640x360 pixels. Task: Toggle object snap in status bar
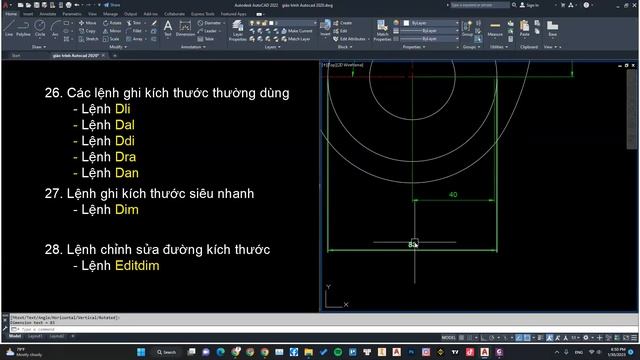(x=527, y=338)
